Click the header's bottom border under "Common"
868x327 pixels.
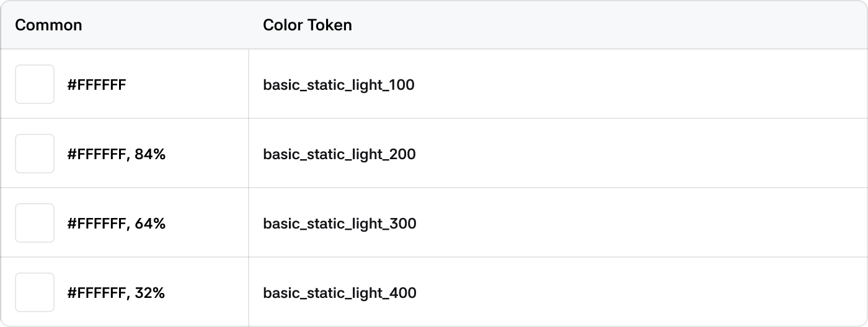click(124, 49)
